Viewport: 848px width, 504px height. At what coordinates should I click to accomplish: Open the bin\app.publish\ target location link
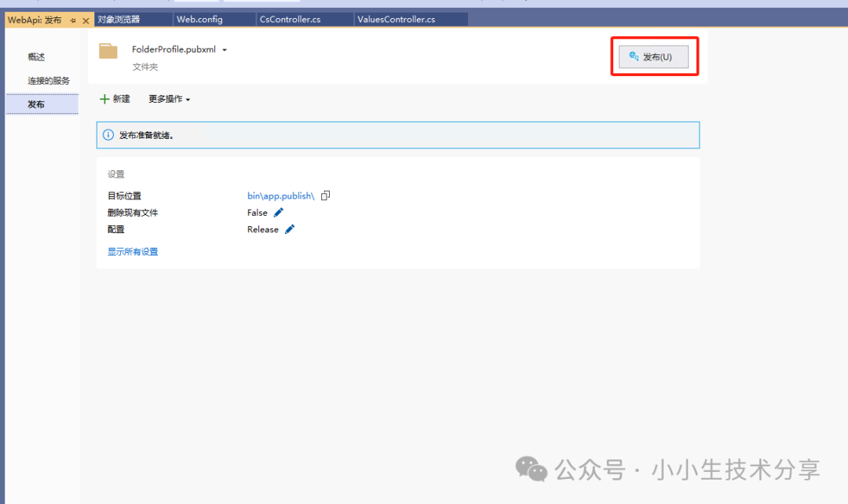pos(280,195)
